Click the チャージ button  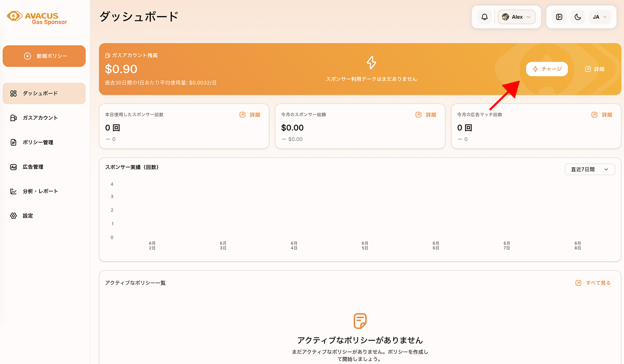[547, 69]
